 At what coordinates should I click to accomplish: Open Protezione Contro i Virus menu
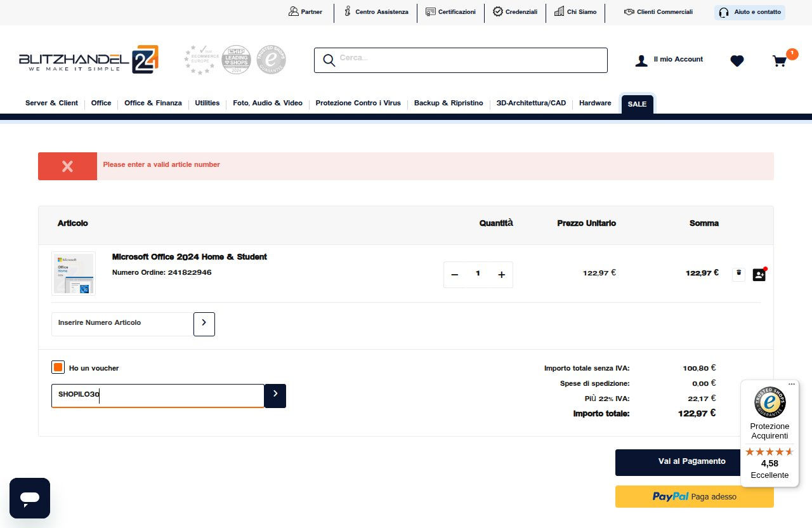(358, 103)
